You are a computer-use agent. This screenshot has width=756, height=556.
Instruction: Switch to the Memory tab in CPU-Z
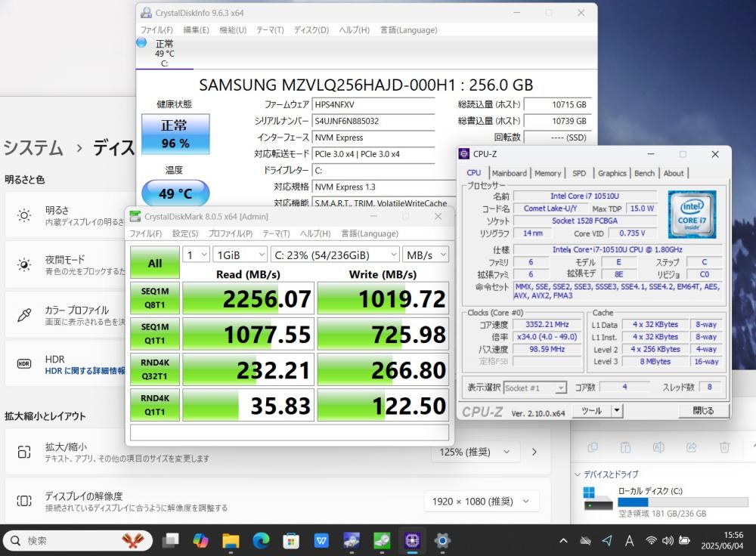pyautogui.click(x=547, y=173)
